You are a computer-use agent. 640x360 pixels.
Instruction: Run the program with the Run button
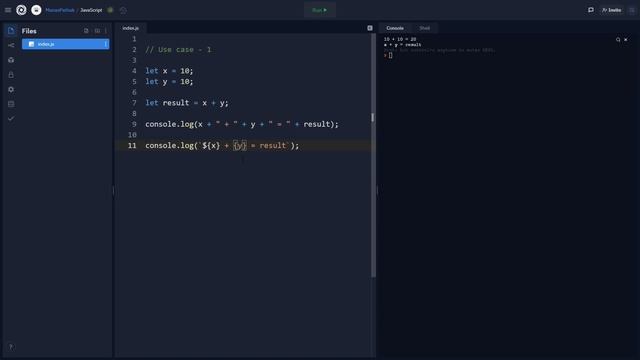tap(320, 10)
